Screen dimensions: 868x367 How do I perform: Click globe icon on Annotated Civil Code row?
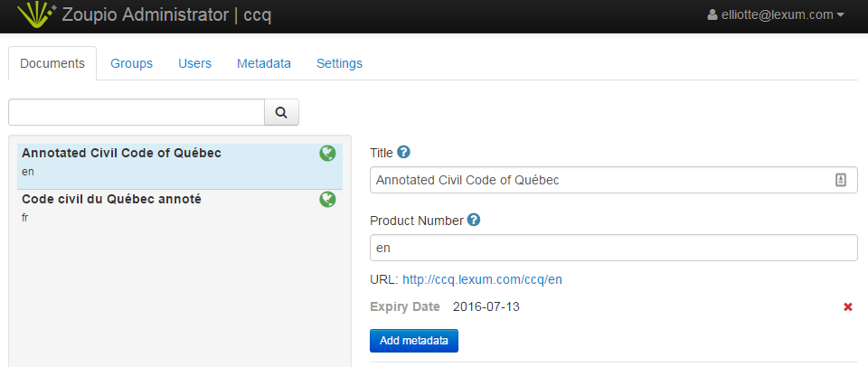pyautogui.click(x=327, y=154)
